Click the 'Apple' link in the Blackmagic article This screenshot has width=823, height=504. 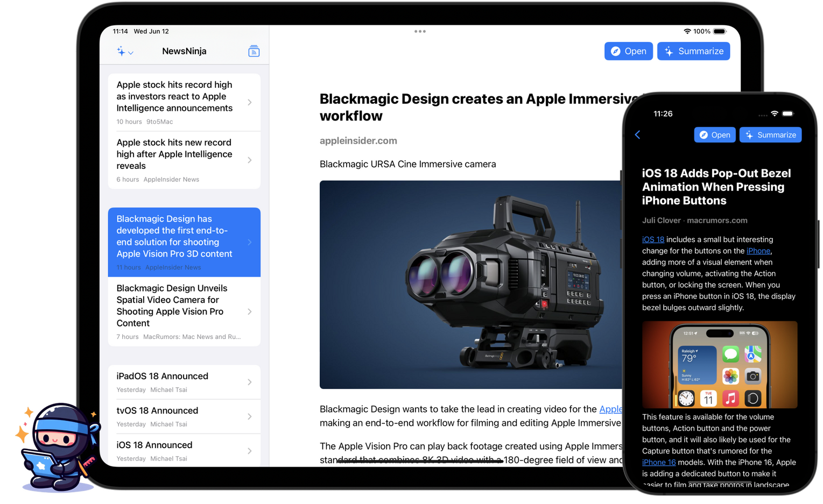coord(611,409)
